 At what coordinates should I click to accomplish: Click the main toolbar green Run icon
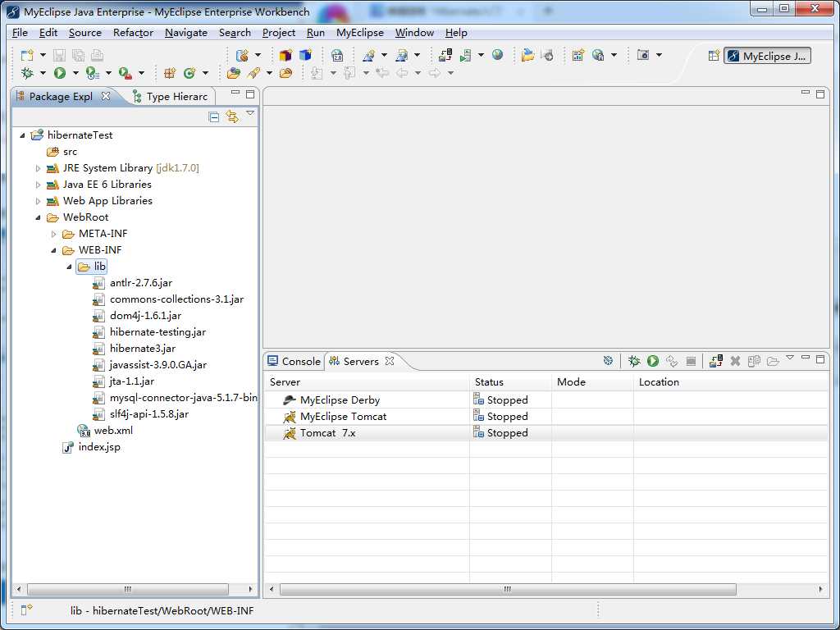coord(59,73)
